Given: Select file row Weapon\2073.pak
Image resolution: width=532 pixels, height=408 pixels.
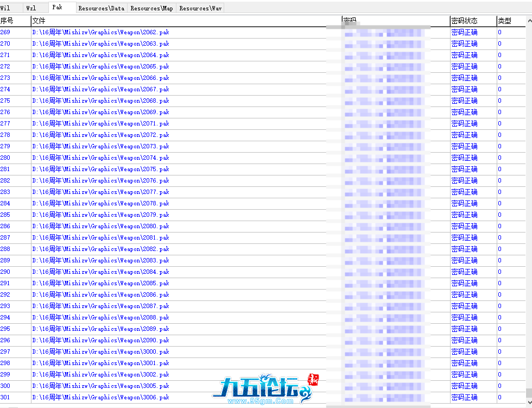Looking at the screenshot, I should tap(263, 146).
